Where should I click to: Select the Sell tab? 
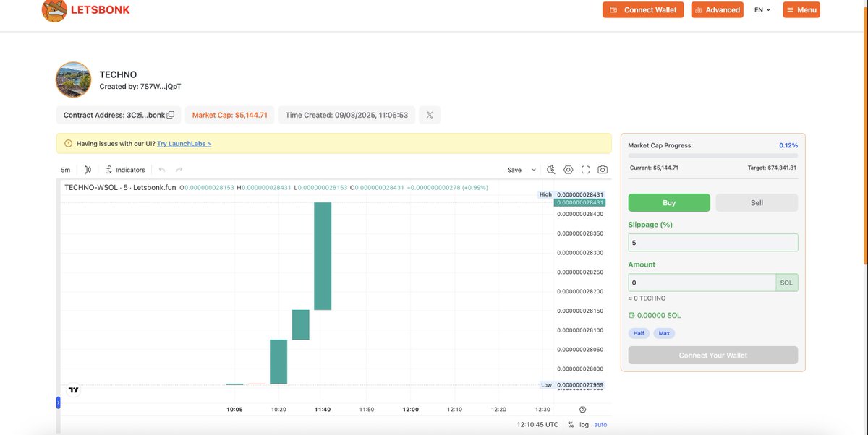click(x=757, y=203)
